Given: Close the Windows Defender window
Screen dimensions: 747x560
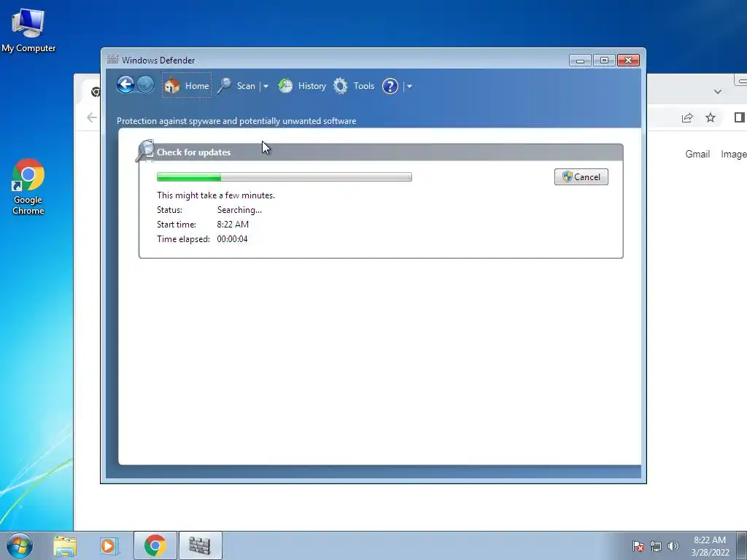Looking at the screenshot, I should (x=628, y=60).
